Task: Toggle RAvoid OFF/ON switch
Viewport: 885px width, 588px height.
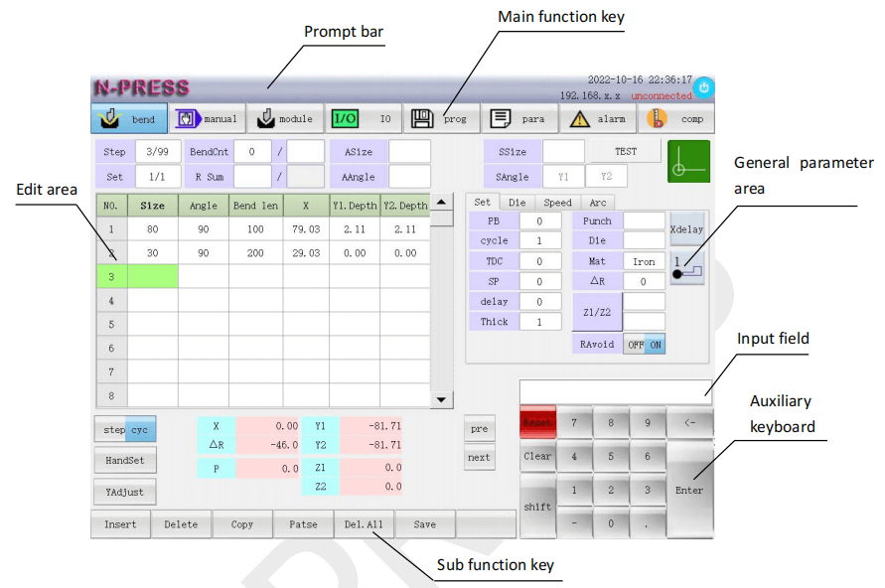Action: (645, 345)
